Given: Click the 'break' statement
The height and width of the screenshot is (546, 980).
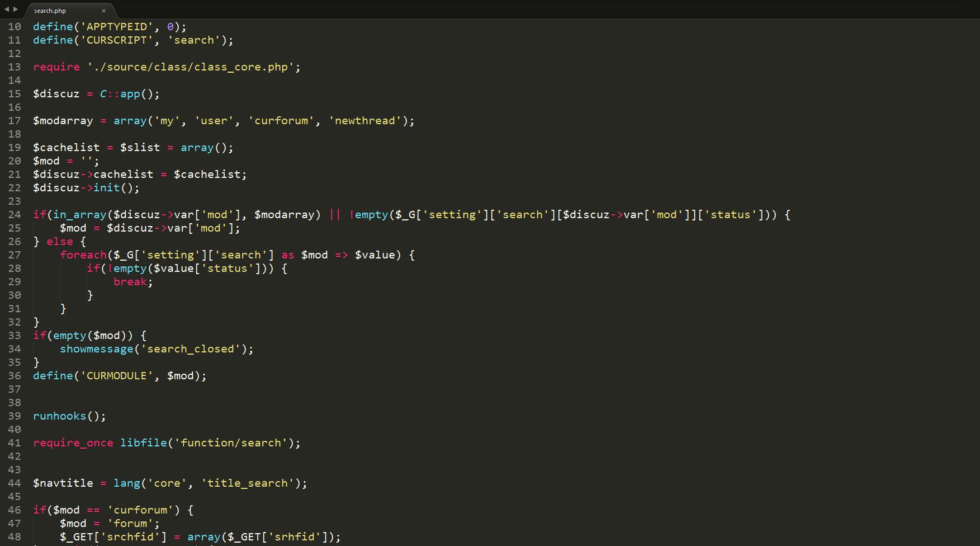Looking at the screenshot, I should [x=130, y=282].
